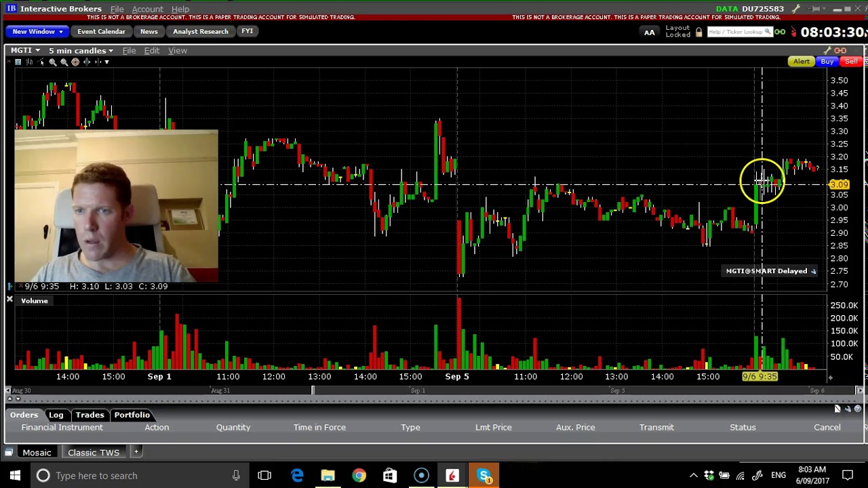The height and width of the screenshot is (488, 868).
Task: Open the Windows notification center
Action: click(x=848, y=475)
